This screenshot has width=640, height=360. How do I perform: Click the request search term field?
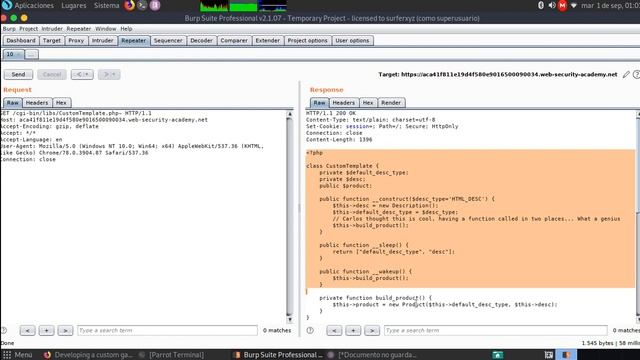167,330
